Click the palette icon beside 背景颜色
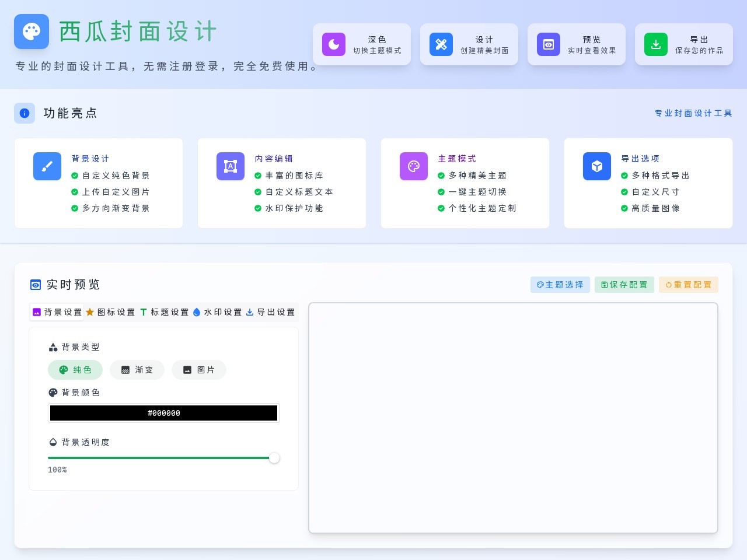 pos(53,393)
